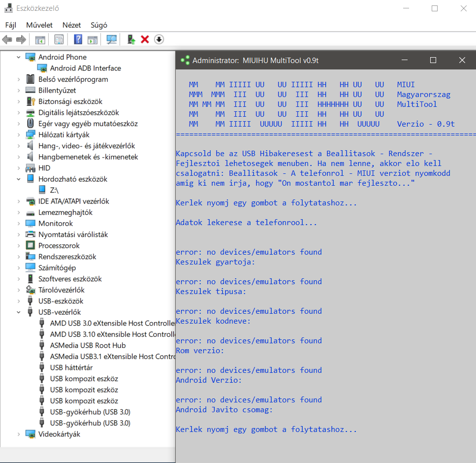Click the Nyomtatási várólisták printer icon
Viewport: 476px width, 463px height.
coord(31,234)
